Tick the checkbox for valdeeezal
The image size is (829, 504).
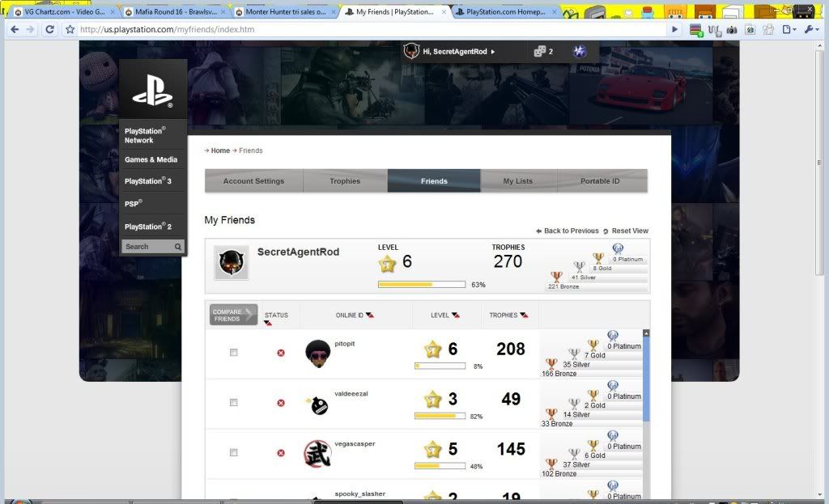point(234,403)
